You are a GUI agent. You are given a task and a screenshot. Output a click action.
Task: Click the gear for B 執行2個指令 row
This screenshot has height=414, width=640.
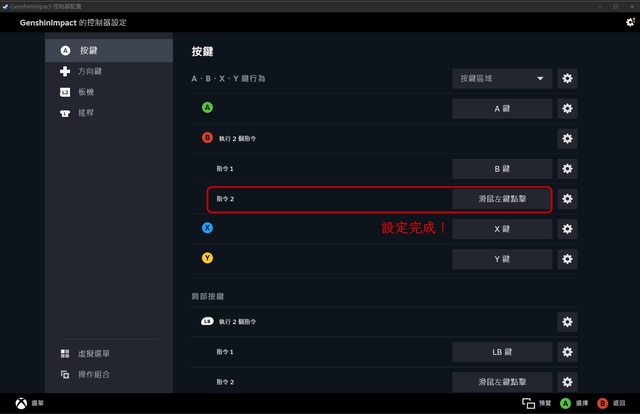(x=567, y=139)
